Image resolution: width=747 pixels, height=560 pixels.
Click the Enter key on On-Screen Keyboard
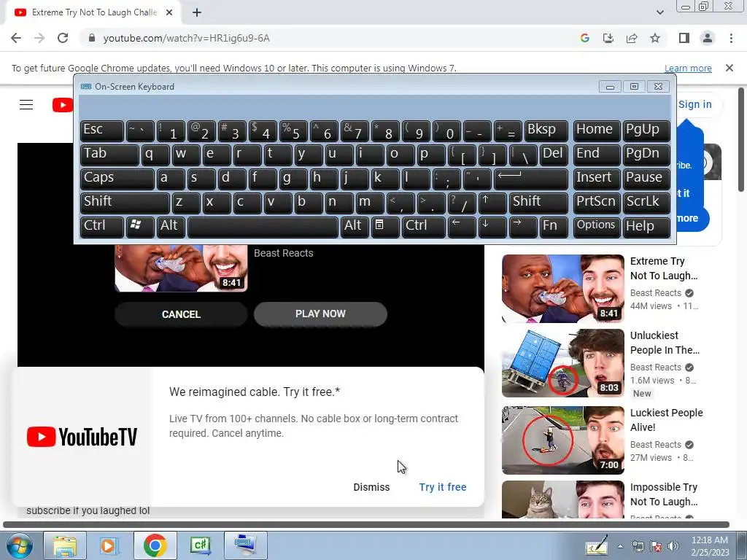pyautogui.click(x=531, y=179)
